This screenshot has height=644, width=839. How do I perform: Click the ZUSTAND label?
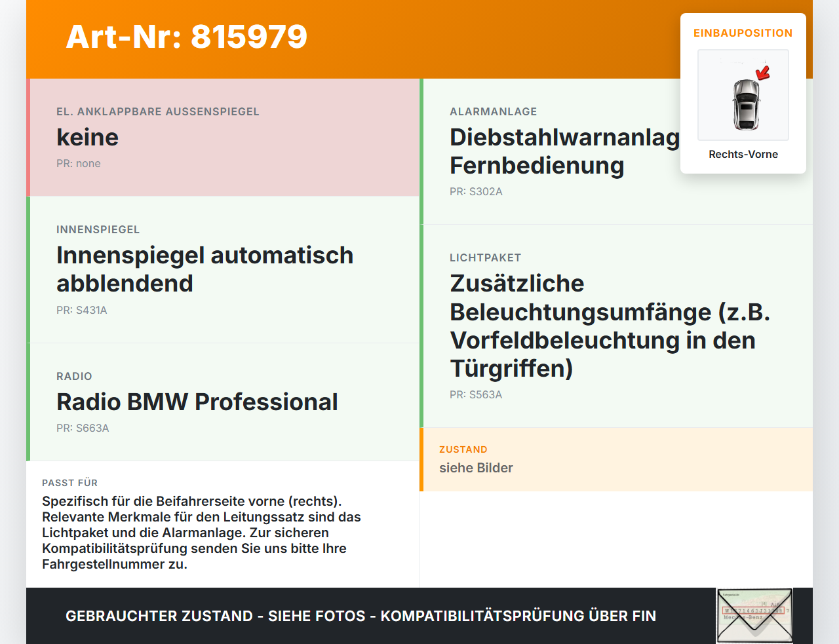463,450
